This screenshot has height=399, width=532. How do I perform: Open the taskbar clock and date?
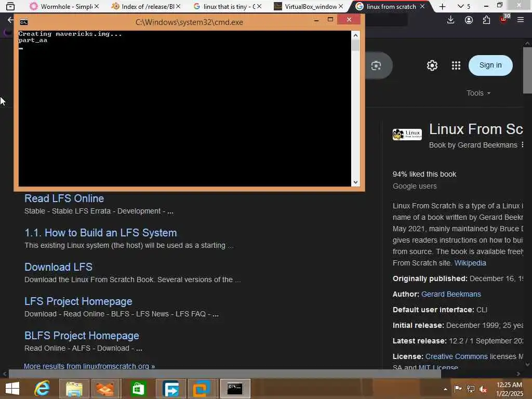509,389
